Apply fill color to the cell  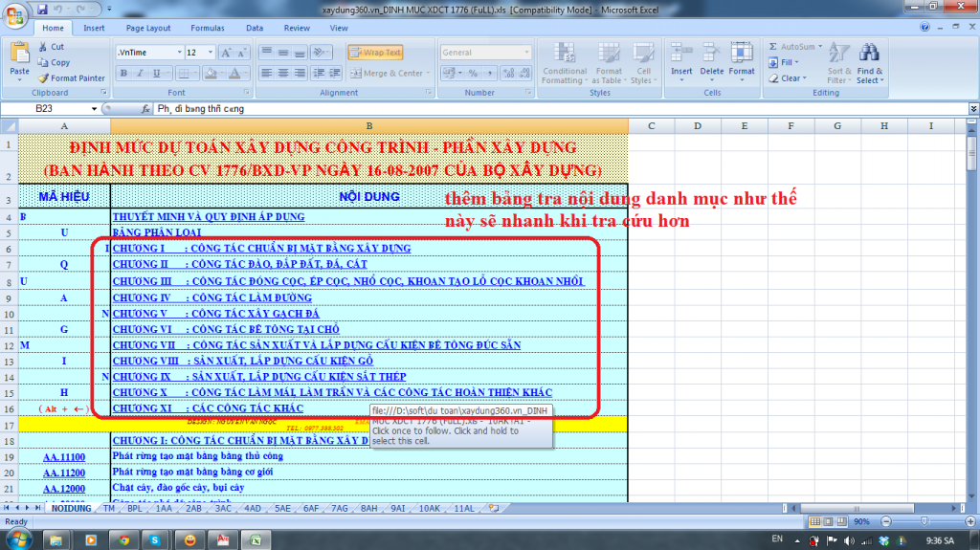tap(212, 73)
